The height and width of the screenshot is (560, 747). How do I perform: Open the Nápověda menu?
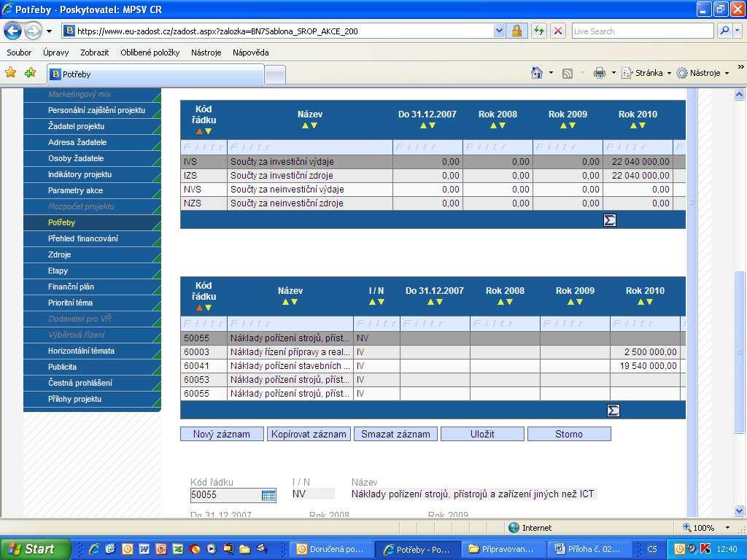[251, 52]
